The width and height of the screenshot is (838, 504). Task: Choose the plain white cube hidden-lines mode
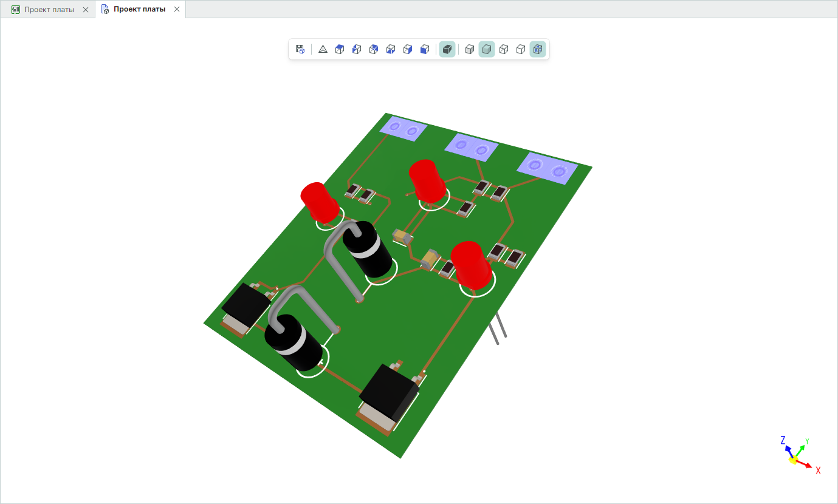[521, 49]
